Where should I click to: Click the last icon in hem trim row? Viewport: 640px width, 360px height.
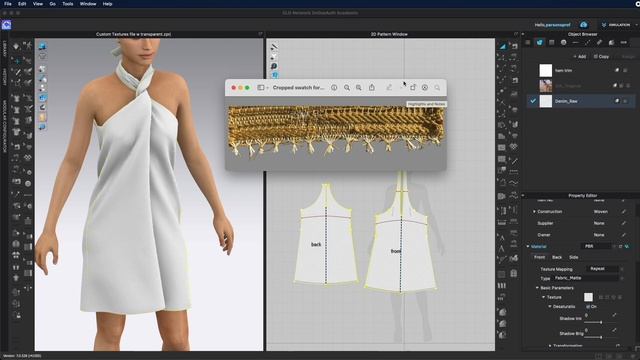coord(625,70)
